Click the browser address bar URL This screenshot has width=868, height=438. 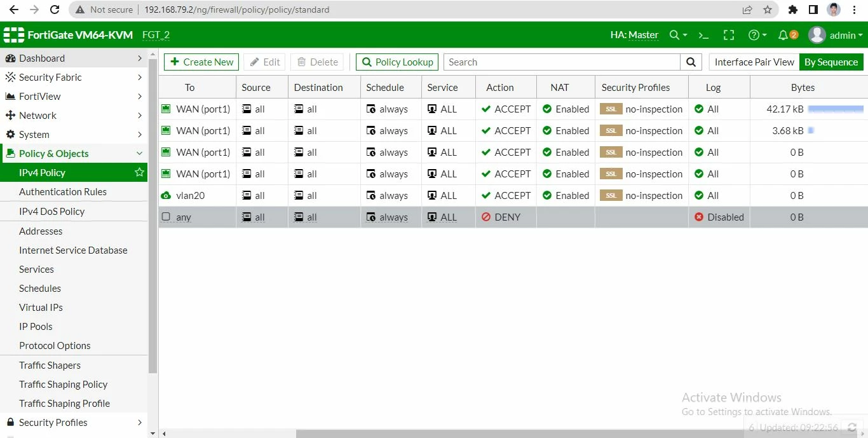pos(236,10)
